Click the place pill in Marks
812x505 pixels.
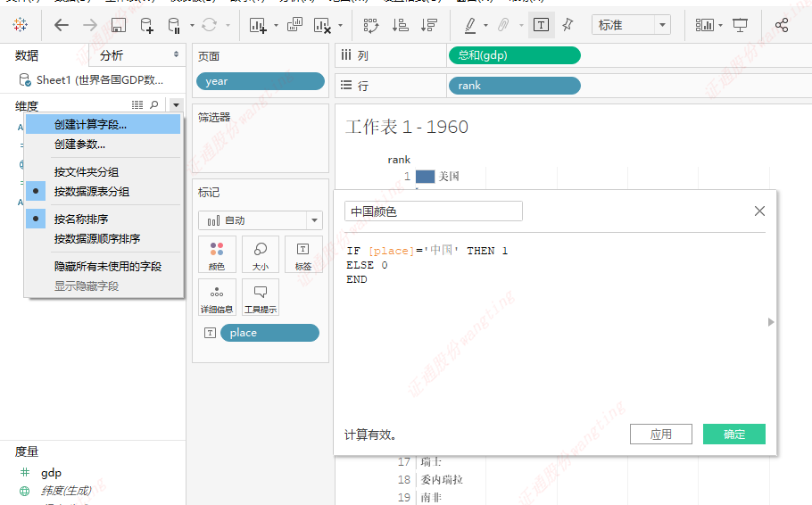click(269, 333)
